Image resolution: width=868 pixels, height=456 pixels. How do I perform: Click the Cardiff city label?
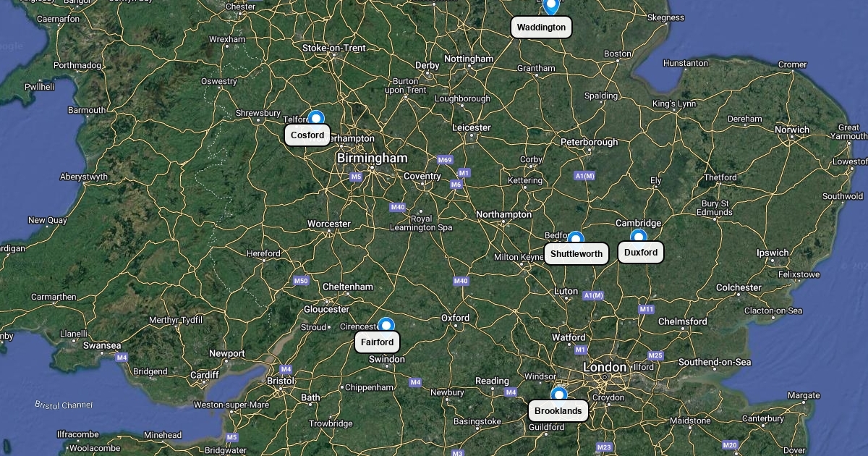205,375
